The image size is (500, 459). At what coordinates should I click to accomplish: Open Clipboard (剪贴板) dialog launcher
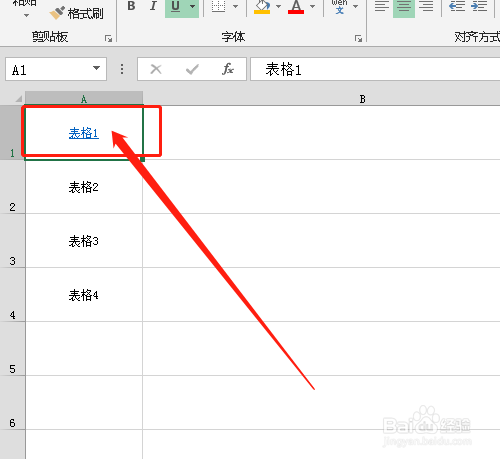(x=108, y=38)
